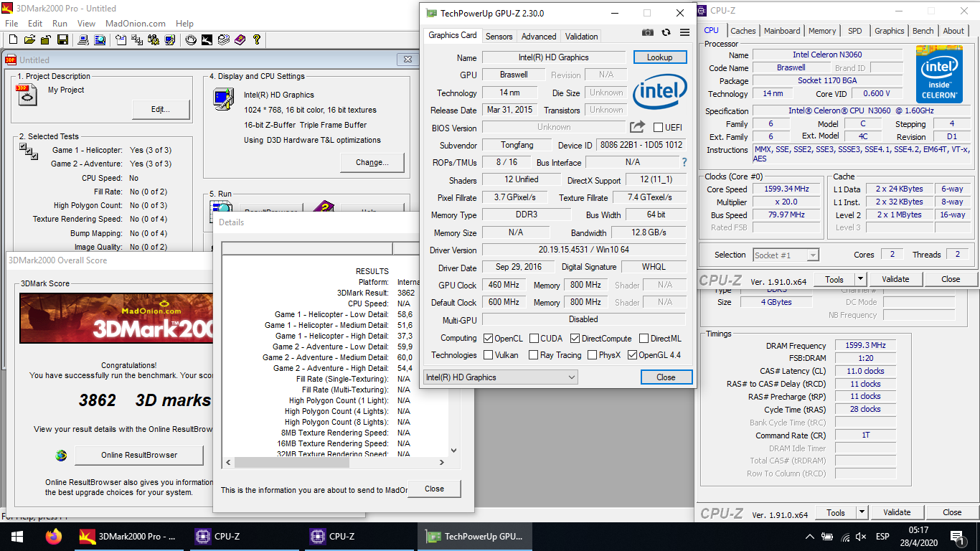Click the blank-page New icon in 3DMark toolbar
980x551 pixels.
click(x=13, y=39)
